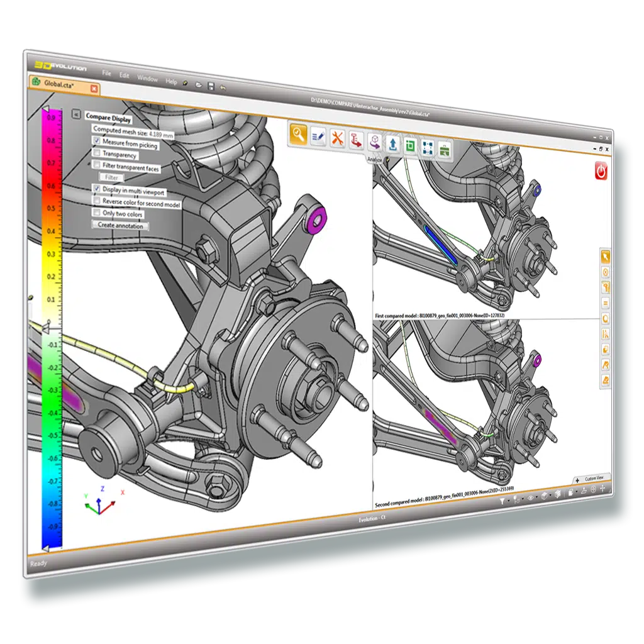Select the arrow pointer tool in right sidebar
This screenshot has height=644, width=644.
click(606, 257)
